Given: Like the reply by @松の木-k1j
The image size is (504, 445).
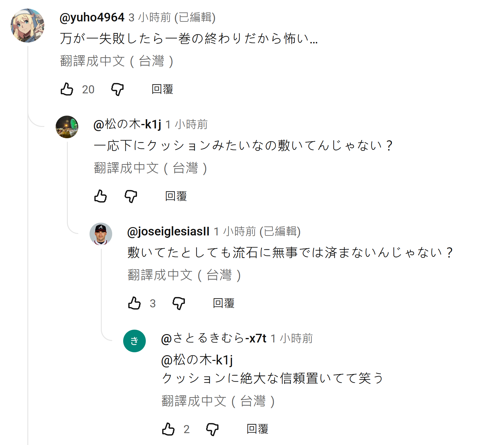Looking at the screenshot, I should [x=101, y=196].
